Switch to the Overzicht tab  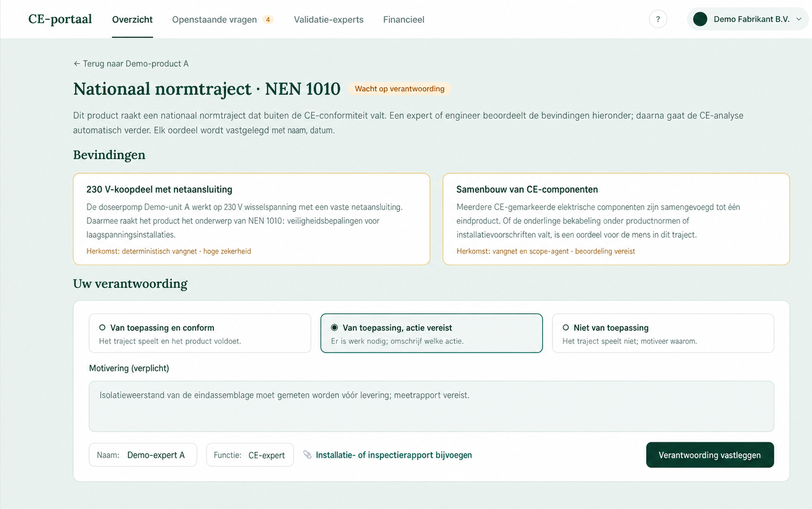(x=132, y=19)
